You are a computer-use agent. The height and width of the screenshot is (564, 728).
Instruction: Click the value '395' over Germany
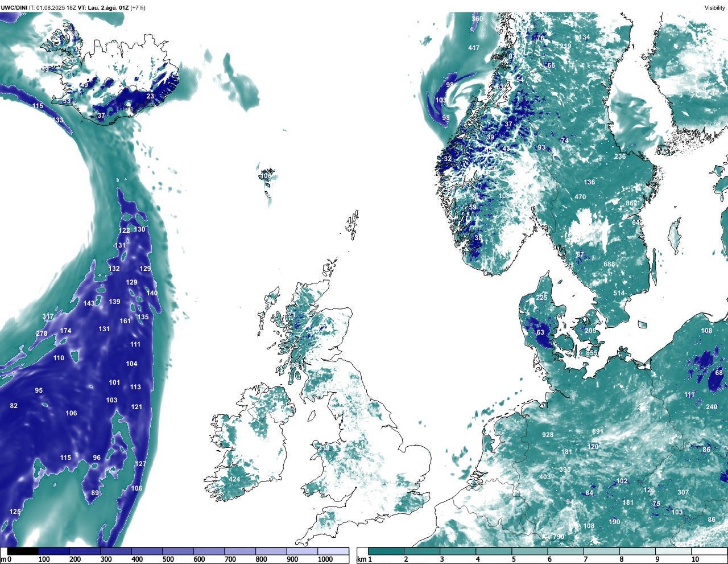click(565, 470)
